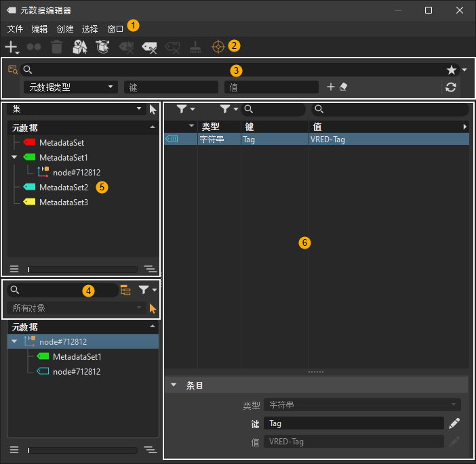Click the main metadata search field
The image size is (476, 464).
[235, 70]
